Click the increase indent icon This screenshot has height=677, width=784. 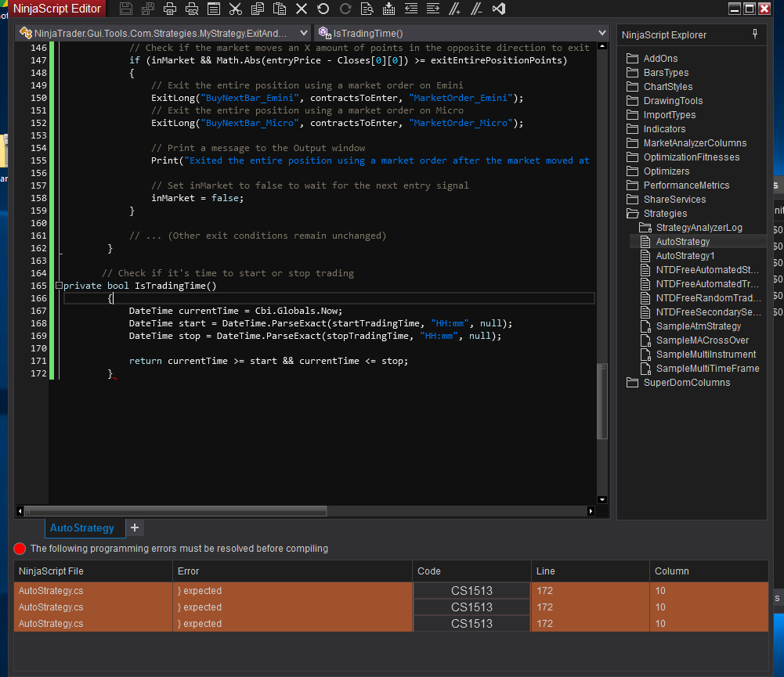click(433, 9)
